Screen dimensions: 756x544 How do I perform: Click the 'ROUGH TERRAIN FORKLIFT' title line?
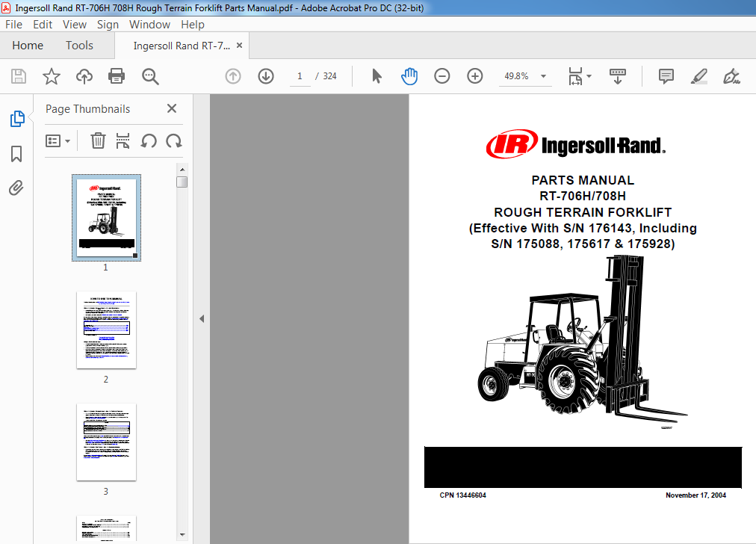click(583, 212)
